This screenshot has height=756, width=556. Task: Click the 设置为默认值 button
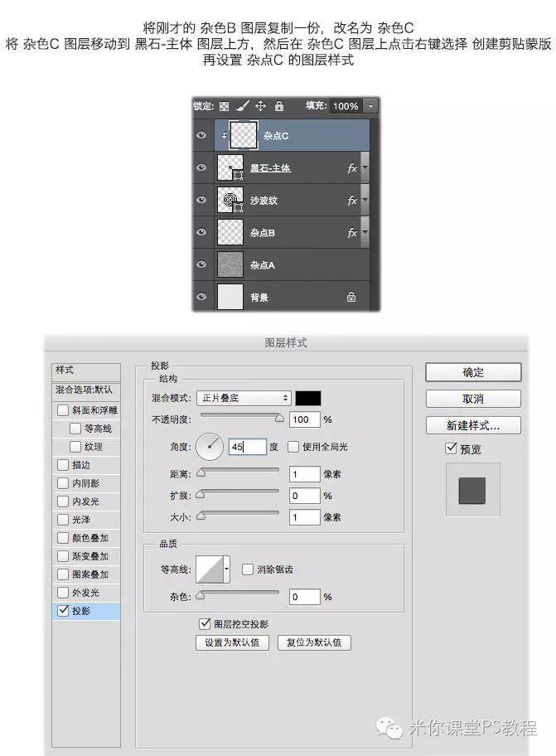click(232, 642)
